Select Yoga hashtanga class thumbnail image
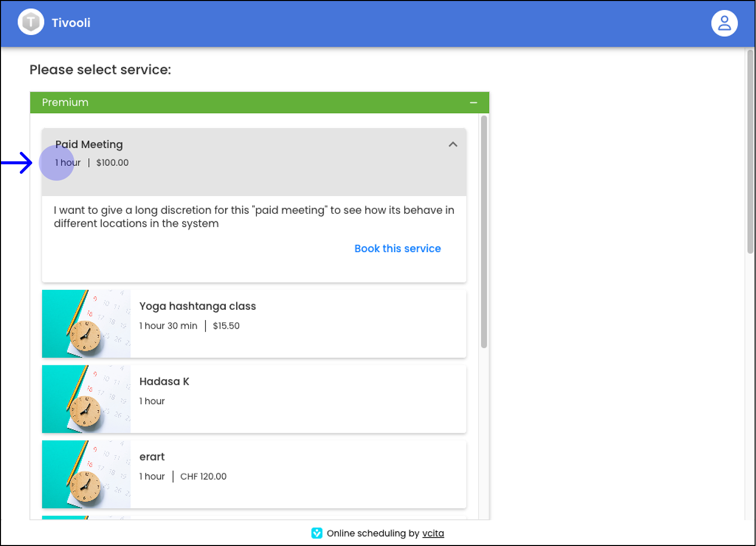756x546 pixels. click(x=86, y=324)
